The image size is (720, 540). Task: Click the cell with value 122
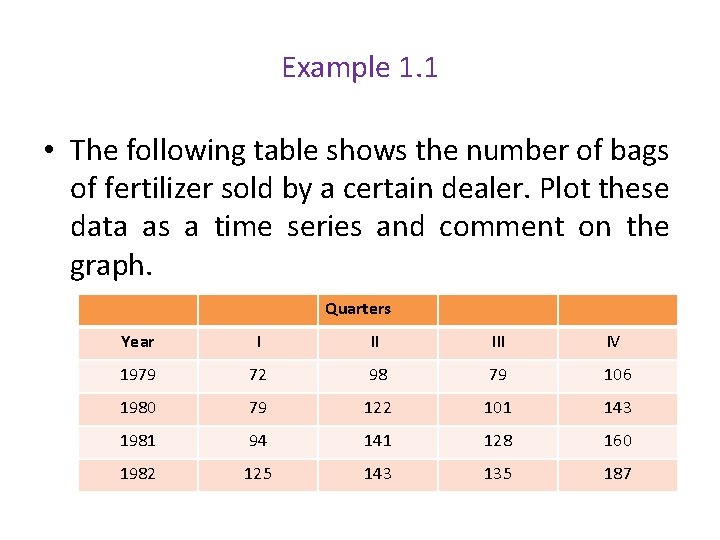[x=377, y=409]
